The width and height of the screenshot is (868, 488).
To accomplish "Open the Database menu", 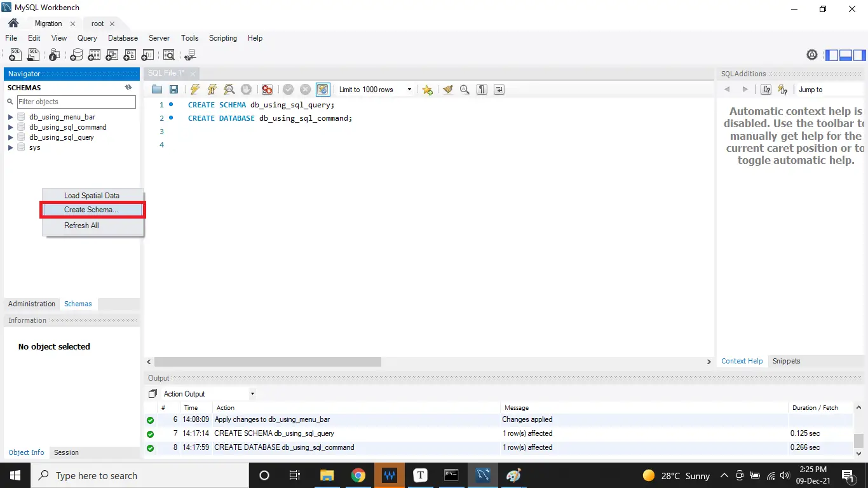I will tap(123, 38).
